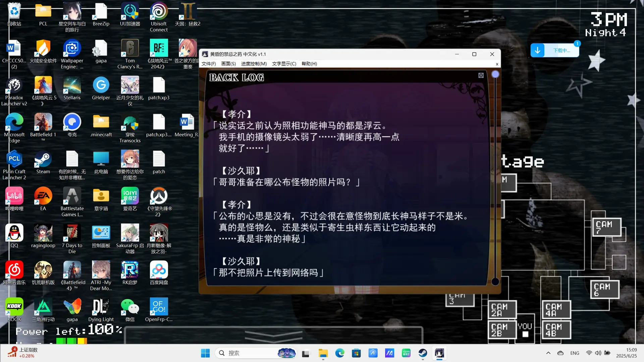
Task: Click the backlog scrollbar bottom handle
Action: click(x=495, y=282)
